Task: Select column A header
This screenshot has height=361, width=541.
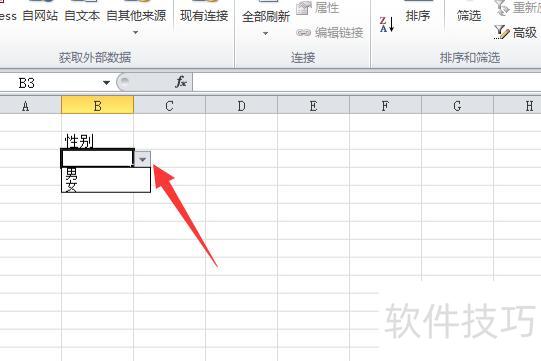Action: pos(30,106)
